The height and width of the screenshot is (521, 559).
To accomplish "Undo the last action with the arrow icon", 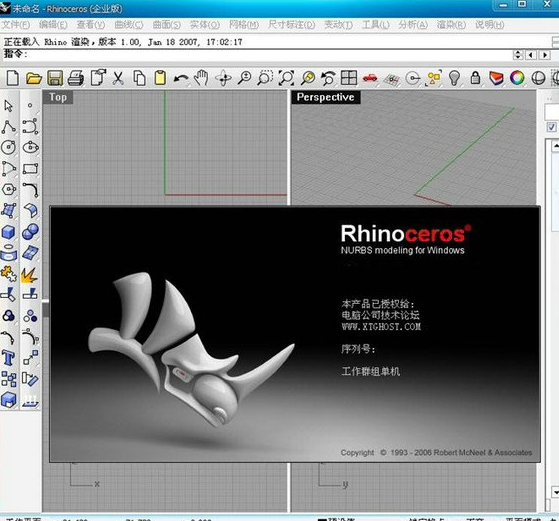I will click(181, 78).
